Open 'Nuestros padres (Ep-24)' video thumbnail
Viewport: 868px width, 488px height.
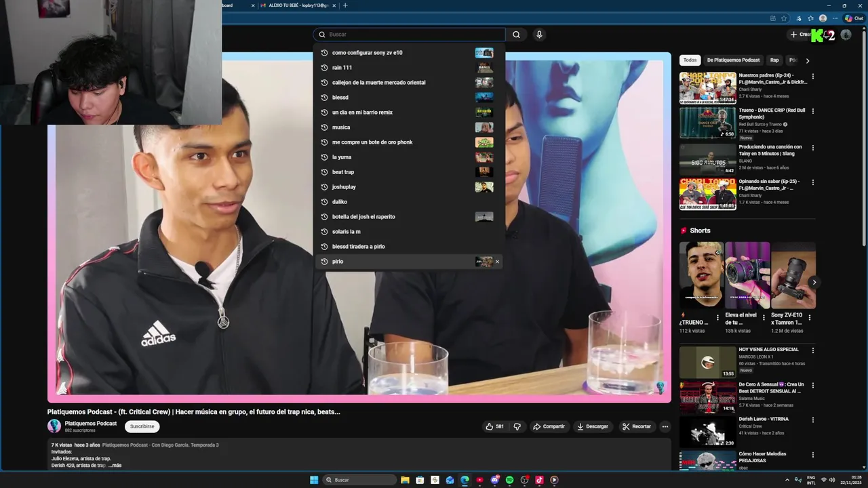[x=708, y=88]
